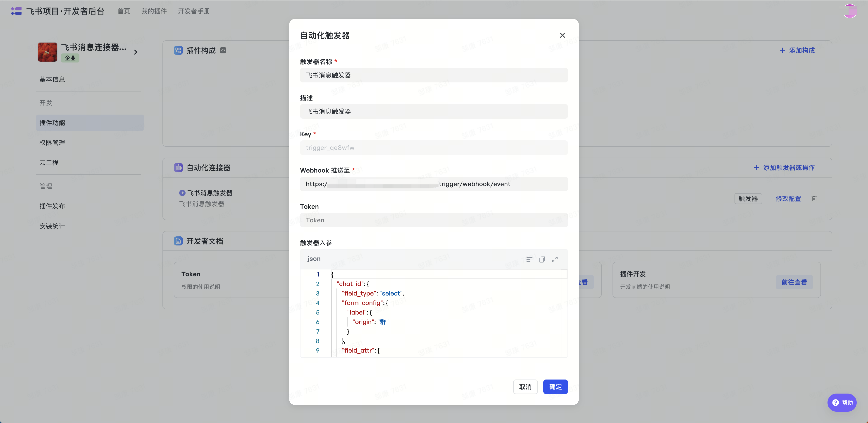
Task: Click JSON line with "field_attr"
Action: (x=360, y=351)
